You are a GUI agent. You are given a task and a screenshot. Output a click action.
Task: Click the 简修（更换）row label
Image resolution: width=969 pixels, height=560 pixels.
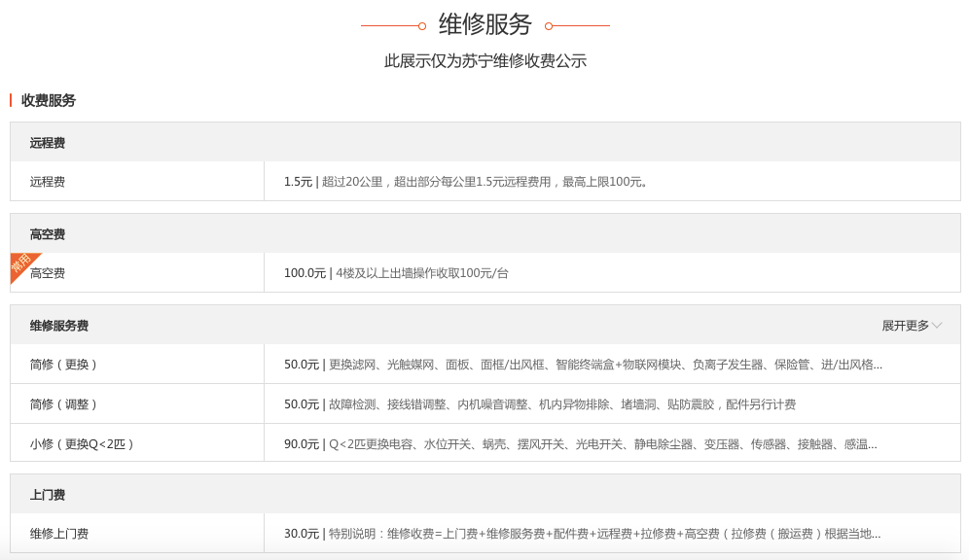[64, 365]
